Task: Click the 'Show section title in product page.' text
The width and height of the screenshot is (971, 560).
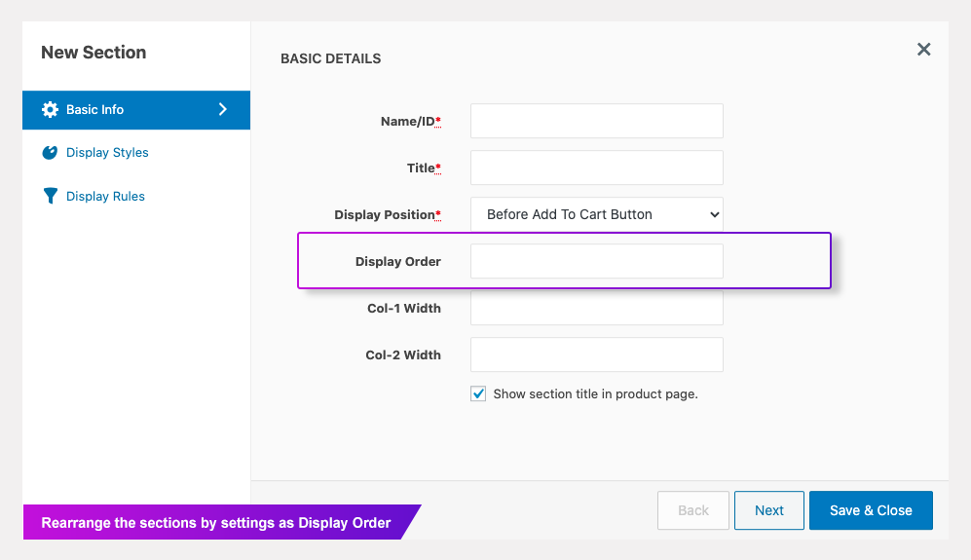Action: [x=595, y=394]
